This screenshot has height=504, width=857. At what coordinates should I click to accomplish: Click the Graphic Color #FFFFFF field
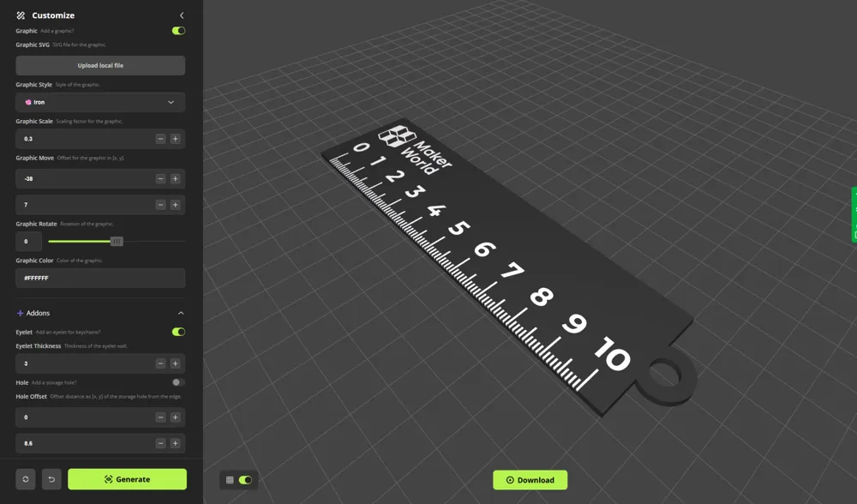pos(100,278)
